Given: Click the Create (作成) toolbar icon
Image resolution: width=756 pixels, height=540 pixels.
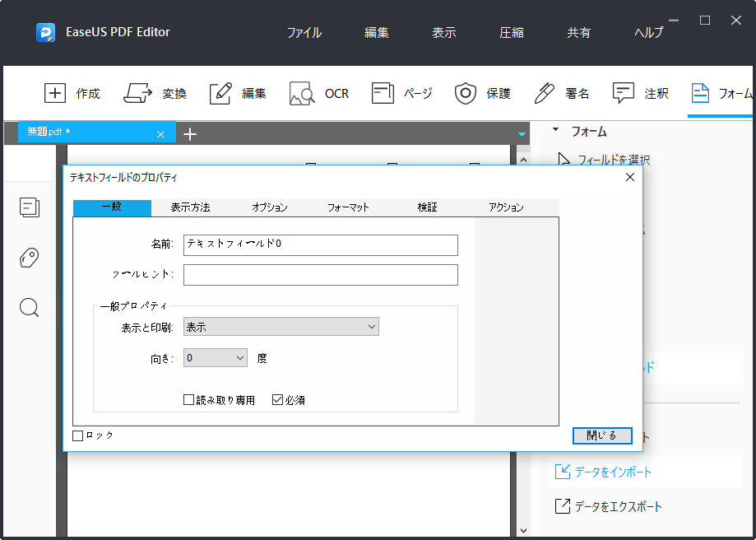Looking at the screenshot, I should (55, 93).
